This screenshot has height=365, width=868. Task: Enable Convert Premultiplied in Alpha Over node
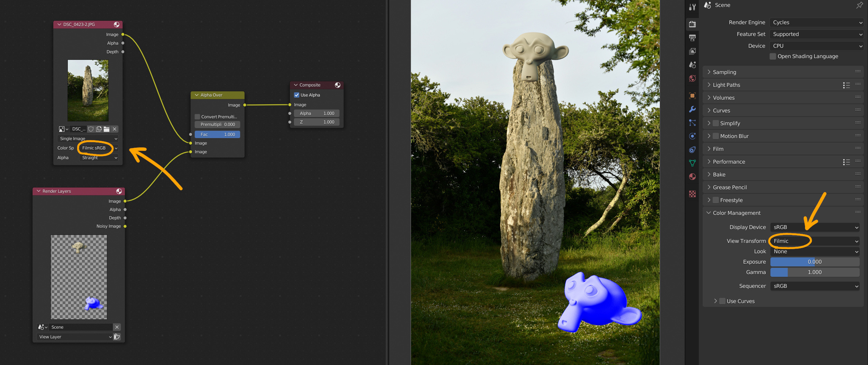(198, 117)
